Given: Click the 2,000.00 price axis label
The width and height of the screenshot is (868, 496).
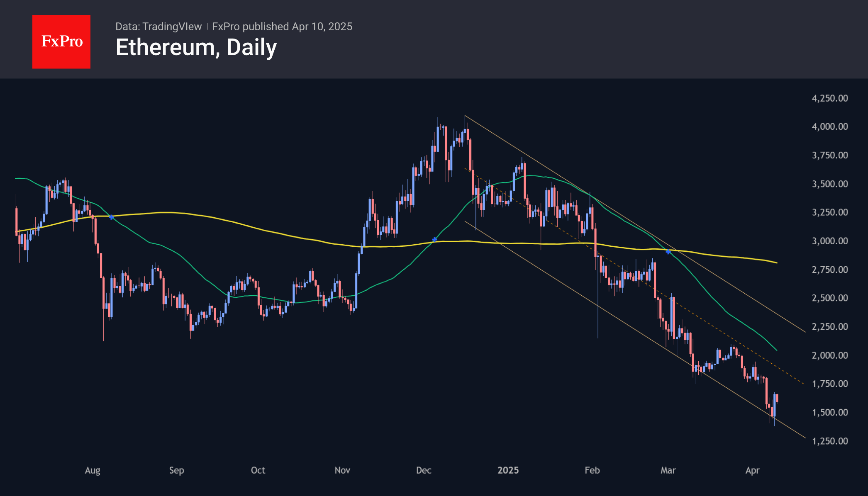Looking at the screenshot, I should [830, 355].
